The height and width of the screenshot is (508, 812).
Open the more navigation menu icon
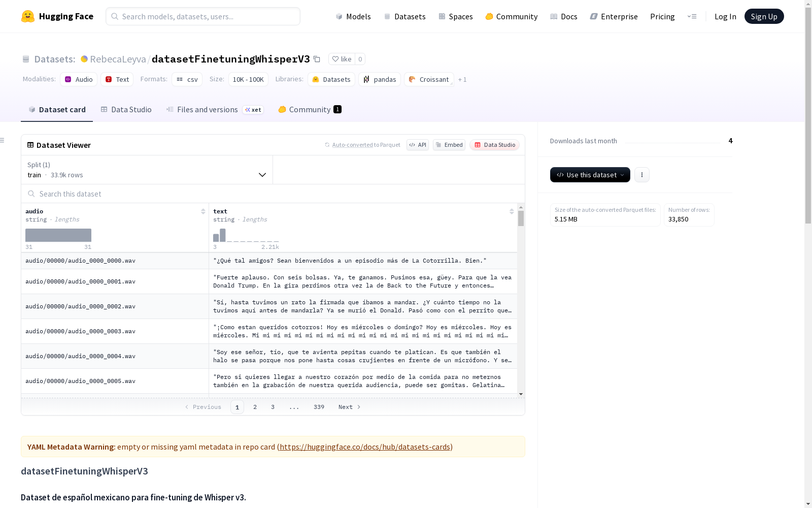click(692, 16)
